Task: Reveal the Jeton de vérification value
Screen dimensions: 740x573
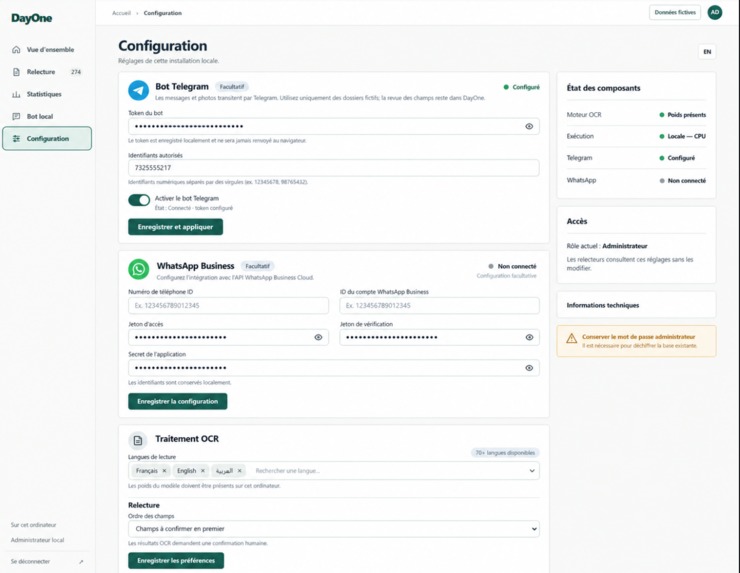Action: tap(529, 337)
